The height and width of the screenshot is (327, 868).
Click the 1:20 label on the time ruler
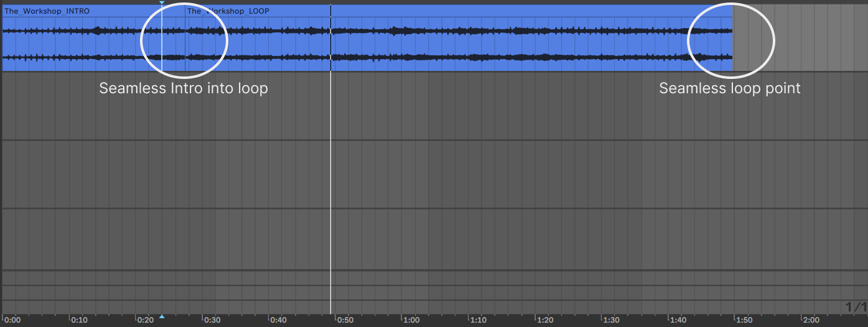tap(545, 321)
